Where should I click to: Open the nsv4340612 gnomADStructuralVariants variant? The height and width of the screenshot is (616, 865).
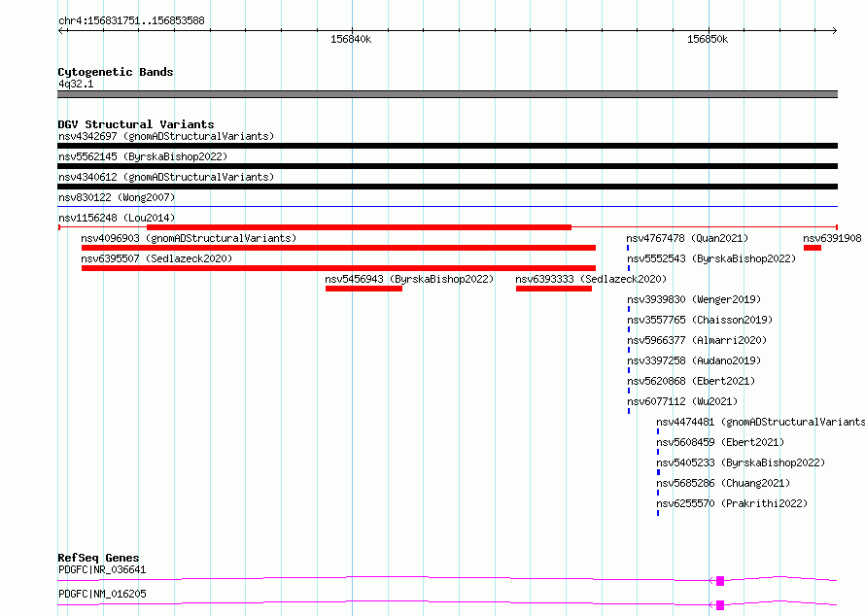click(x=166, y=177)
